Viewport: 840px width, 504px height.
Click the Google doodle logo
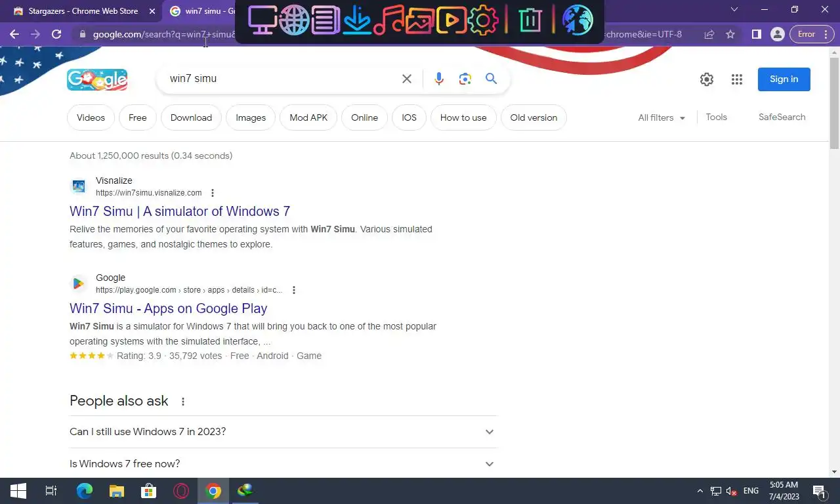[x=97, y=79]
